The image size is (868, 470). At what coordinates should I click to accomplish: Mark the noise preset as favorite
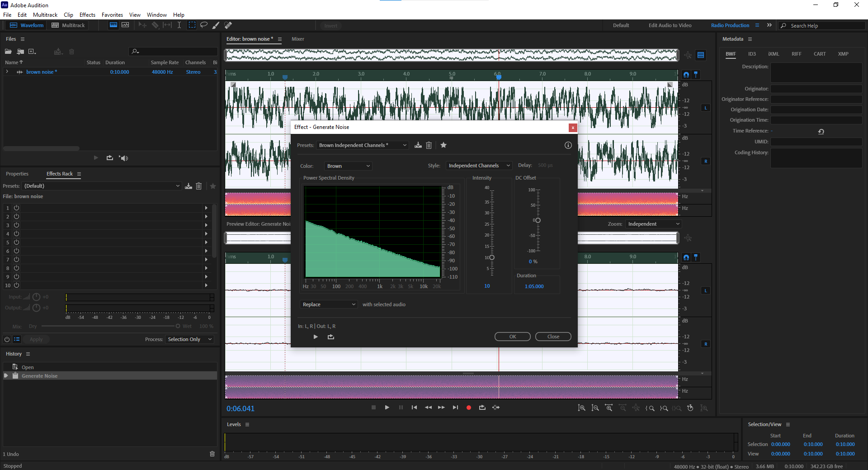[x=443, y=145]
